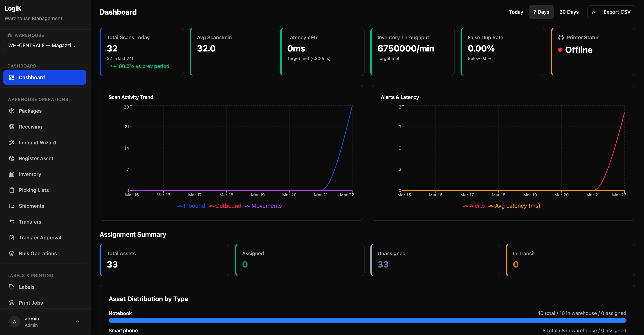
Task: Open the WH-CENTRALE warehouse dropdown
Action: pyautogui.click(x=44, y=46)
